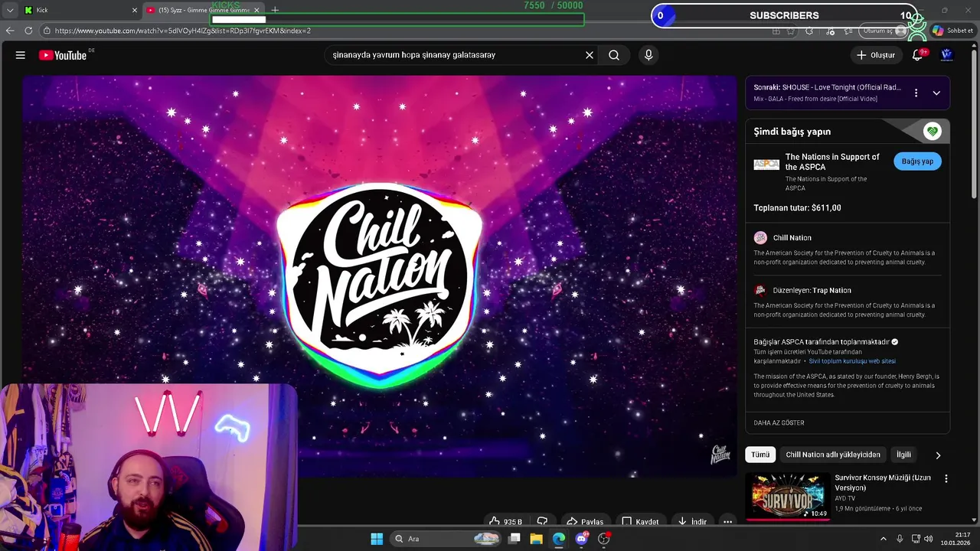Viewport: 980px width, 551px height.
Task: Click the "Toplanan tutar: $611,00" text
Action: pyautogui.click(x=797, y=207)
